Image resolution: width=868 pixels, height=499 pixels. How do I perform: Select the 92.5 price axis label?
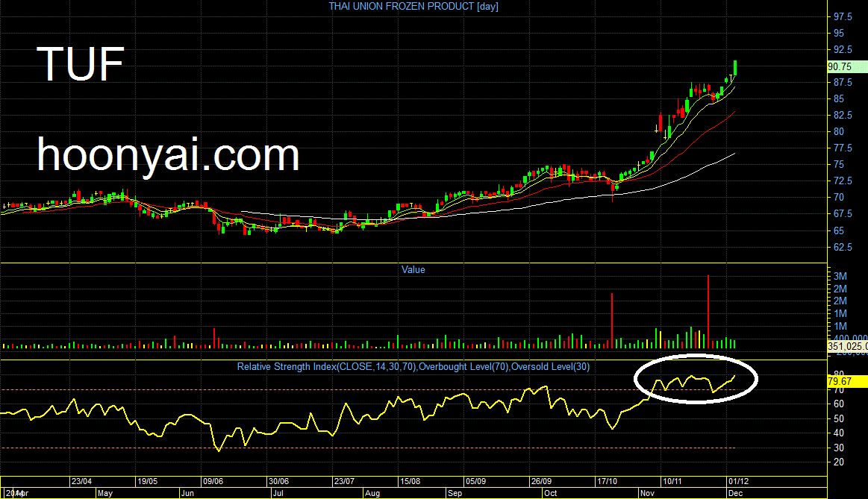click(x=843, y=50)
